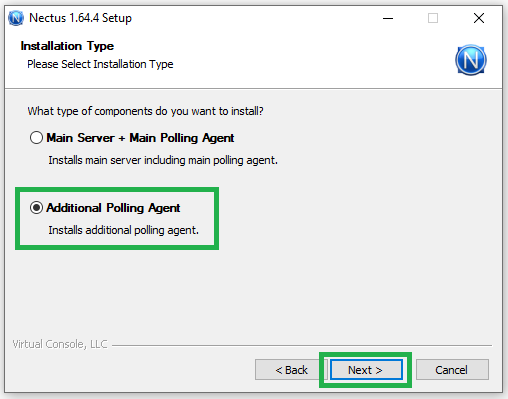Click the large Nectus N logo in header
The width and height of the screenshot is (508, 399).
point(471,60)
